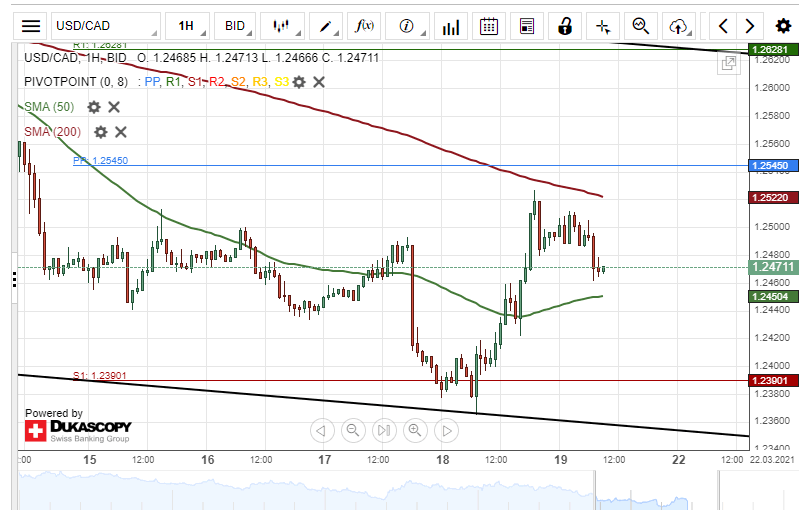The height and width of the screenshot is (520, 802).
Task: Switch the BID price side dropdown
Action: (x=235, y=26)
